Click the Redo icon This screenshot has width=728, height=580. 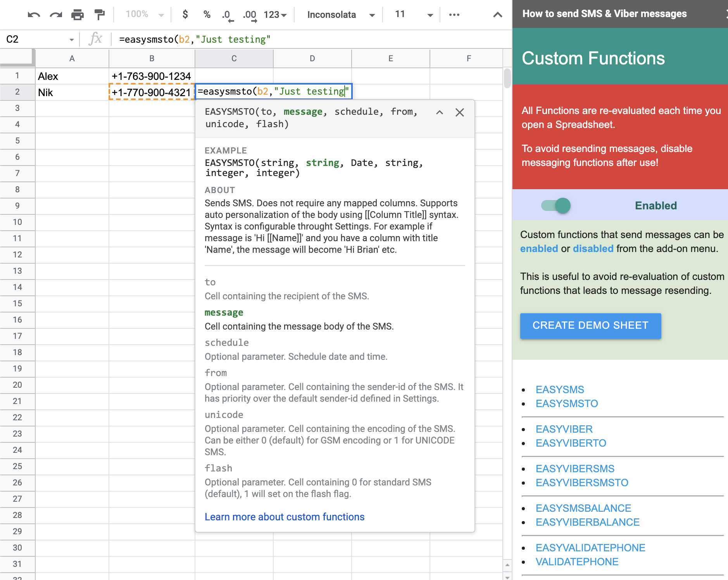coord(56,14)
